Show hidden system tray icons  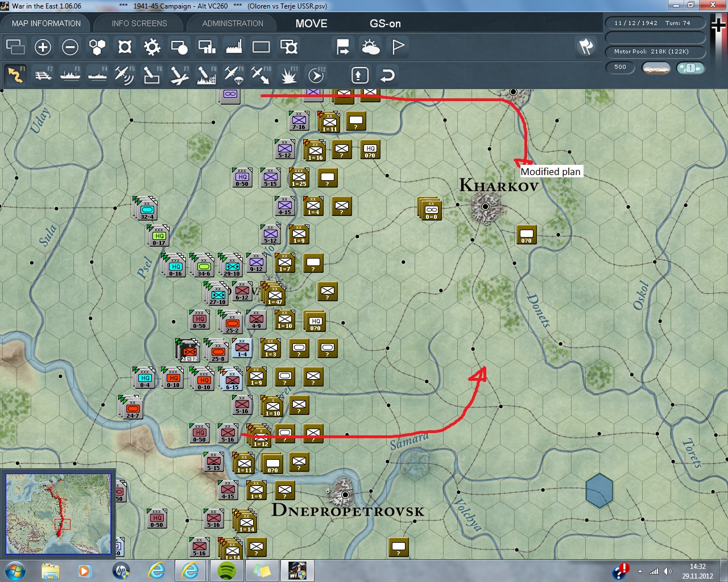point(640,571)
